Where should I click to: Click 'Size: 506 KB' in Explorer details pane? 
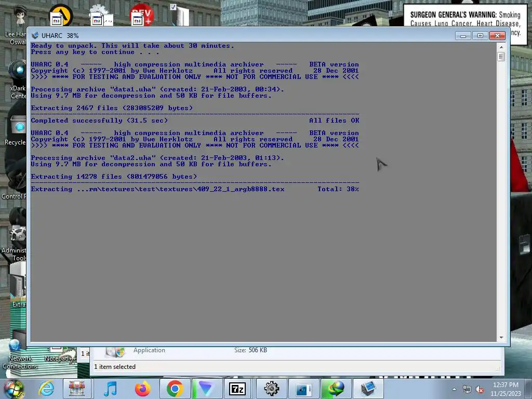pyautogui.click(x=250, y=350)
